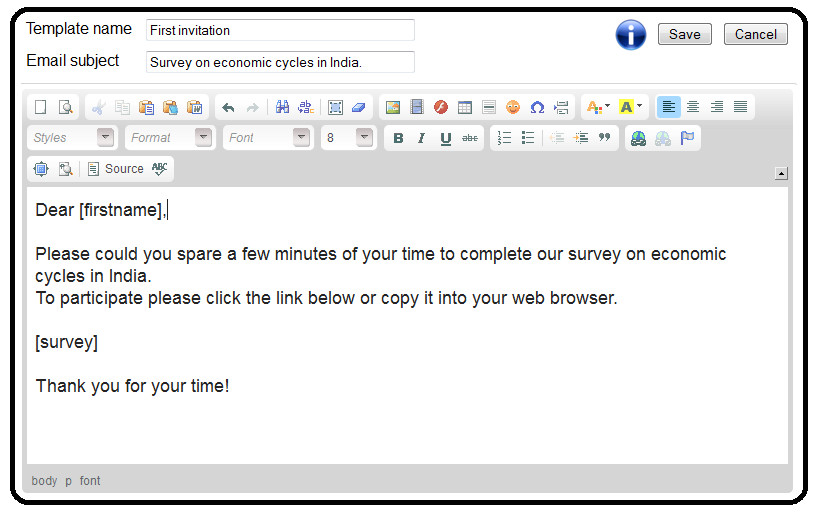This screenshot has height=518, width=839.
Task: Open the font size dropdown showing 8
Action: pos(348,138)
